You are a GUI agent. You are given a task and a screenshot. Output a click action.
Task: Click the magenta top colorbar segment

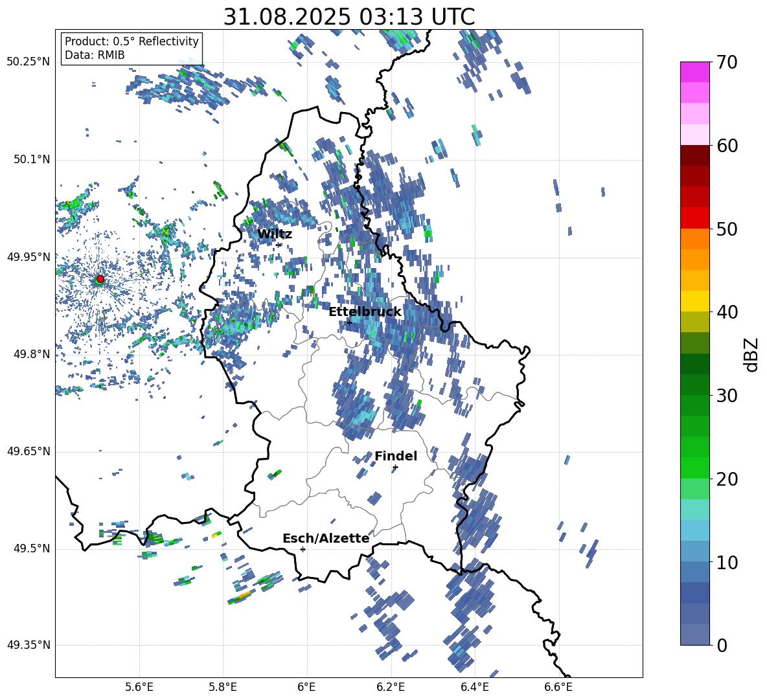click(694, 72)
